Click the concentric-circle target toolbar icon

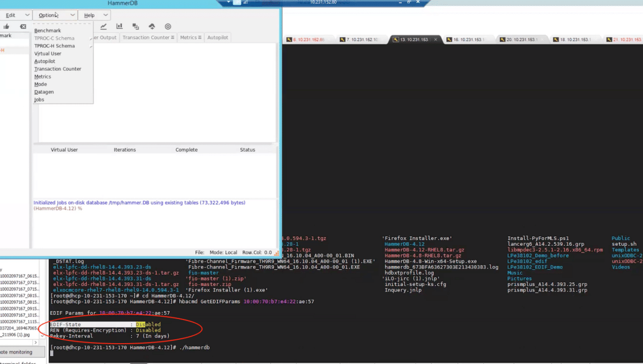(x=168, y=26)
